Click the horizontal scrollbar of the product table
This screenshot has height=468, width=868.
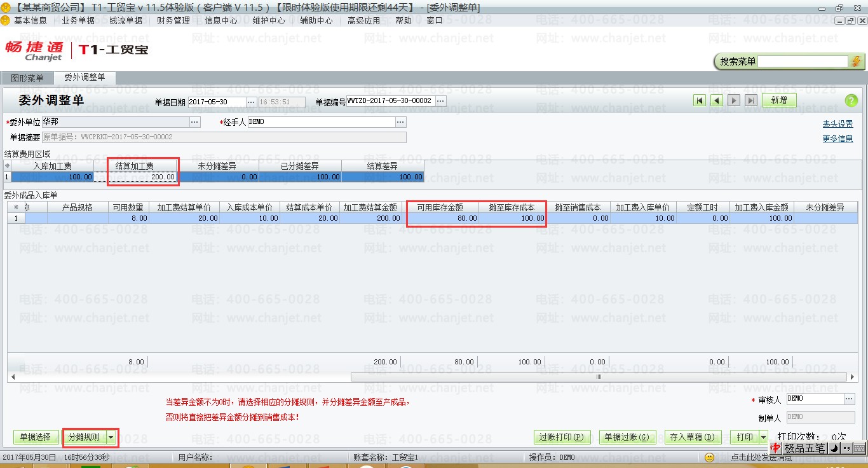tap(597, 376)
